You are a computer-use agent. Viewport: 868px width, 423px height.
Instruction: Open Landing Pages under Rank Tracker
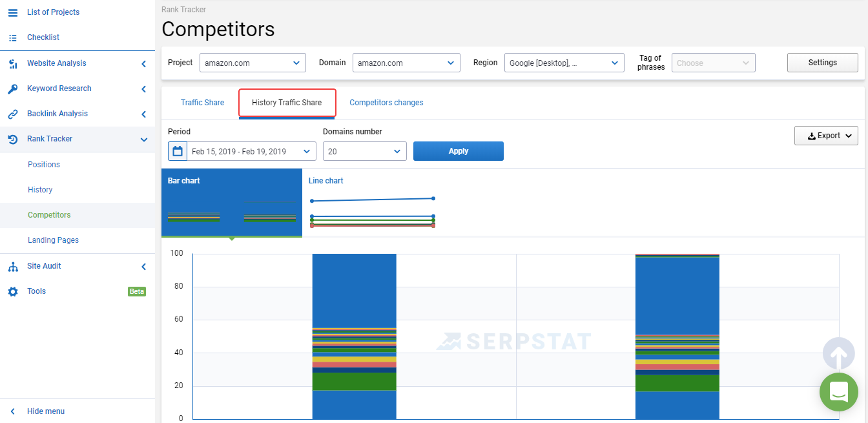[53, 240]
